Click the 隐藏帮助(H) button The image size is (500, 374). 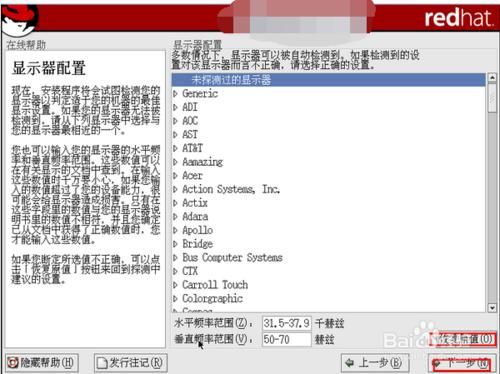[x=42, y=363]
